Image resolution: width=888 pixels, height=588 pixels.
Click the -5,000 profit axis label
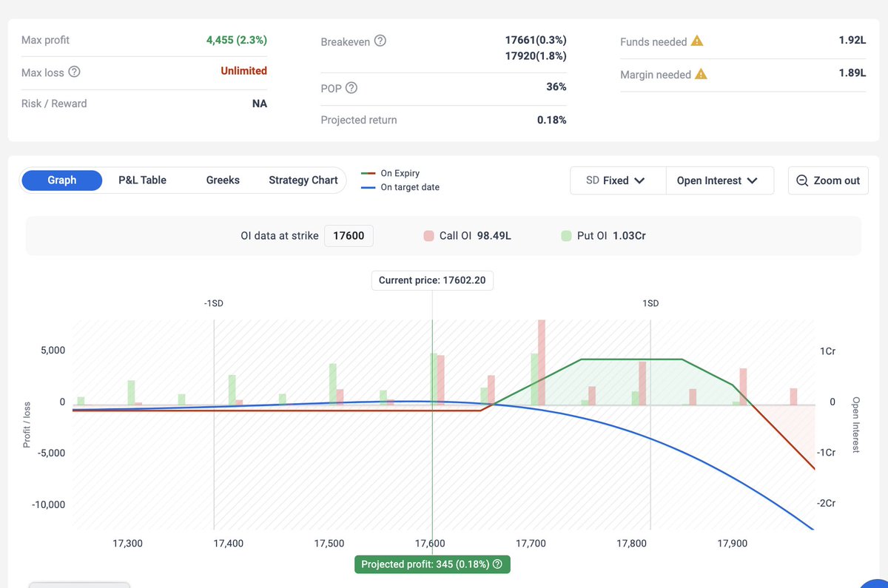pyautogui.click(x=51, y=453)
